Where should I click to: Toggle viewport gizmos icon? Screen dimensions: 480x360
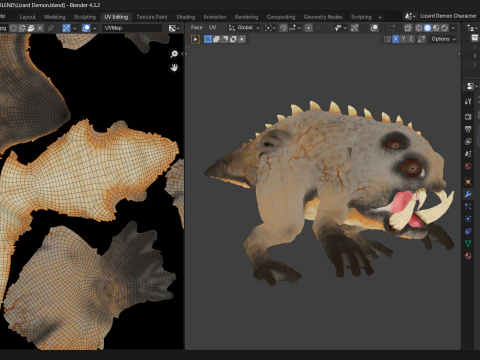(x=355, y=28)
